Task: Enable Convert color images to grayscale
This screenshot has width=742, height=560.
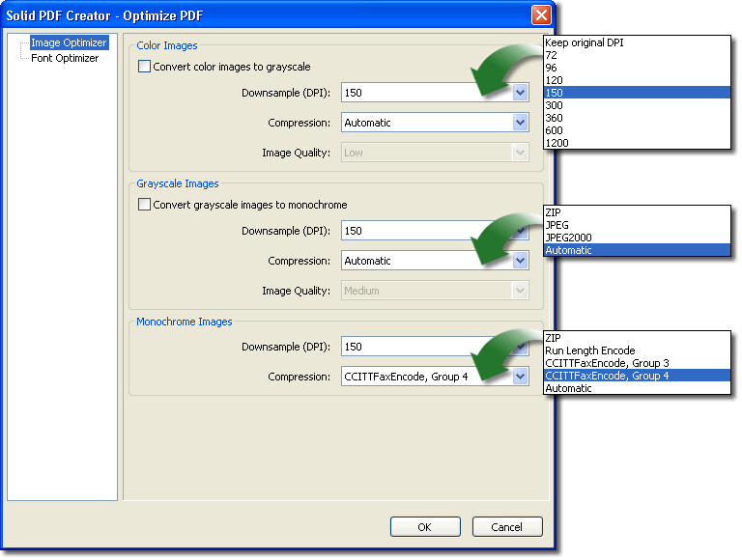Action: tap(144, 67)
